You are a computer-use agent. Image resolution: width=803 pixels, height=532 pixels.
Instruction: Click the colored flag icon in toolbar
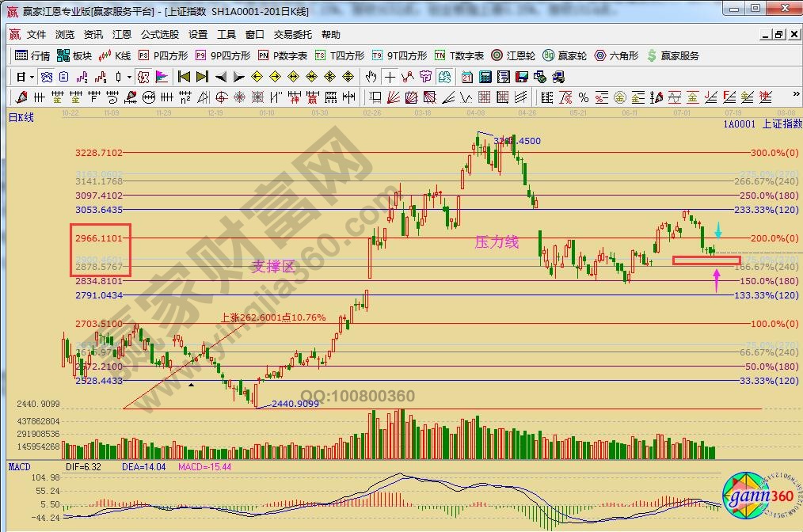(162, 77)
